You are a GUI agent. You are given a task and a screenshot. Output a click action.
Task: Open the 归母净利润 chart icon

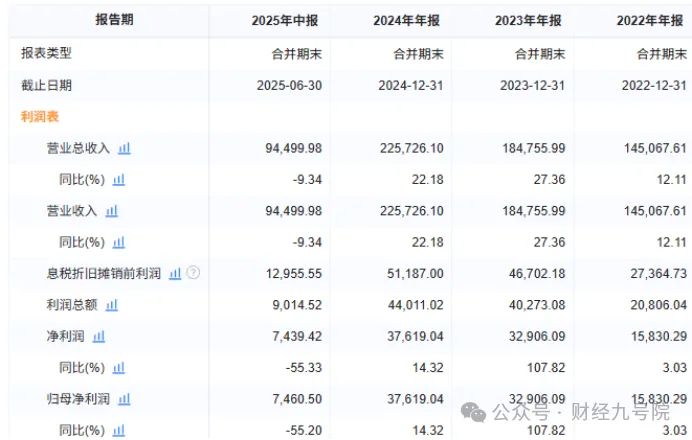(125, 399)
